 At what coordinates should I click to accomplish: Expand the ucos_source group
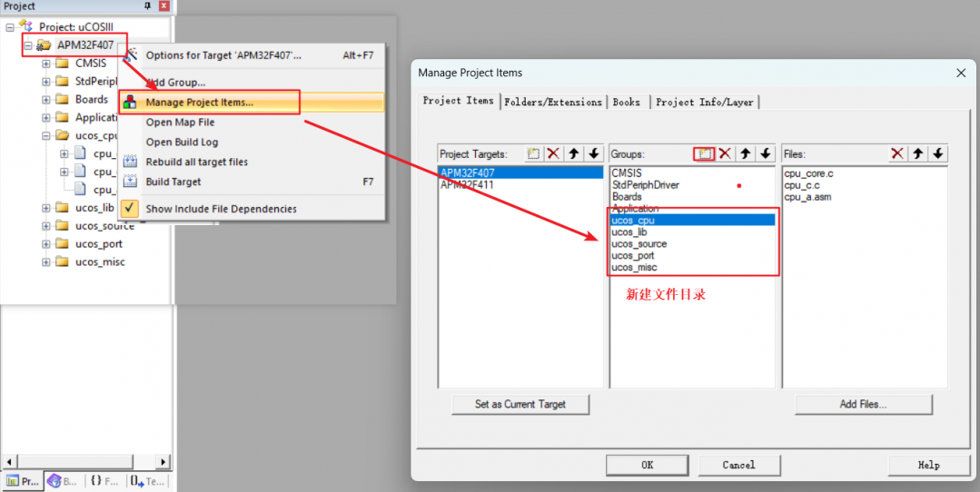click(45, 226)
